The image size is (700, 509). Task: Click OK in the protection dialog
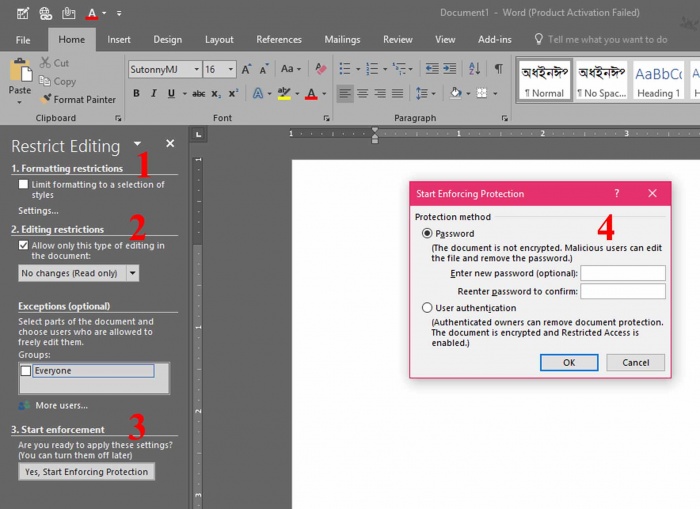coord(568,362)
